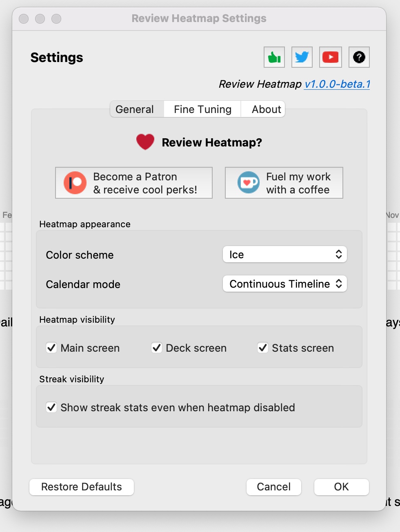Screen dimensions: 400x532
Task: Uncheck the Main screen checkbox
Action: [x=51, y=348]
